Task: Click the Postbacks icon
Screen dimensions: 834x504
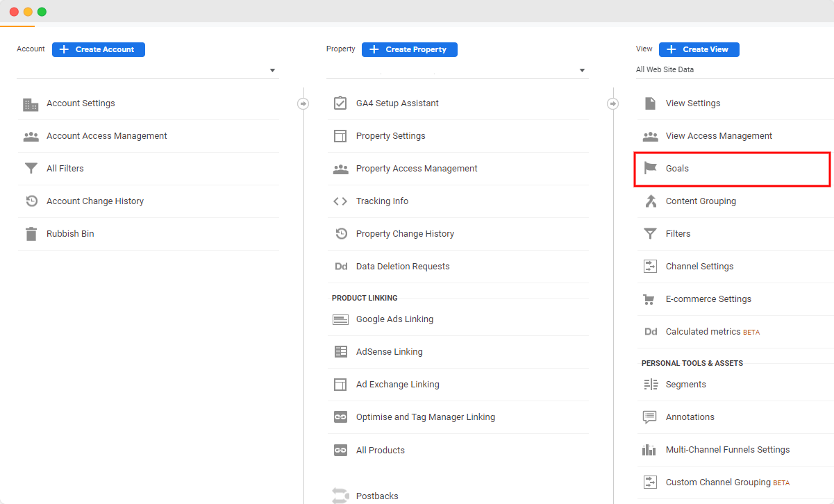Action: click(x=340, y=495)
